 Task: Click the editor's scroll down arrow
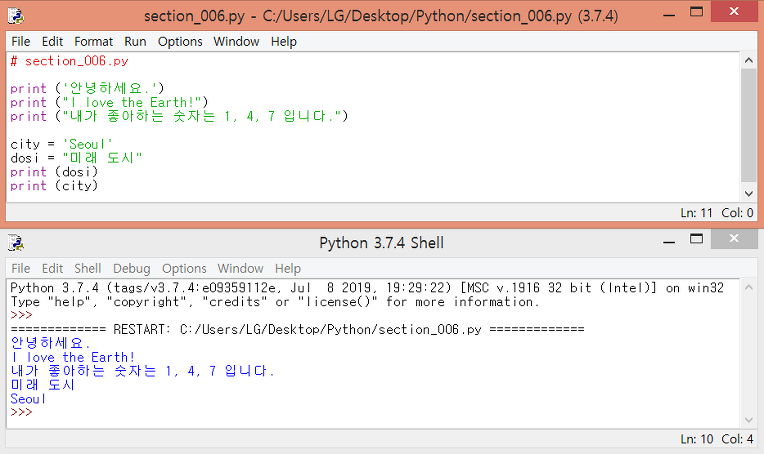(x=749, y=193)
